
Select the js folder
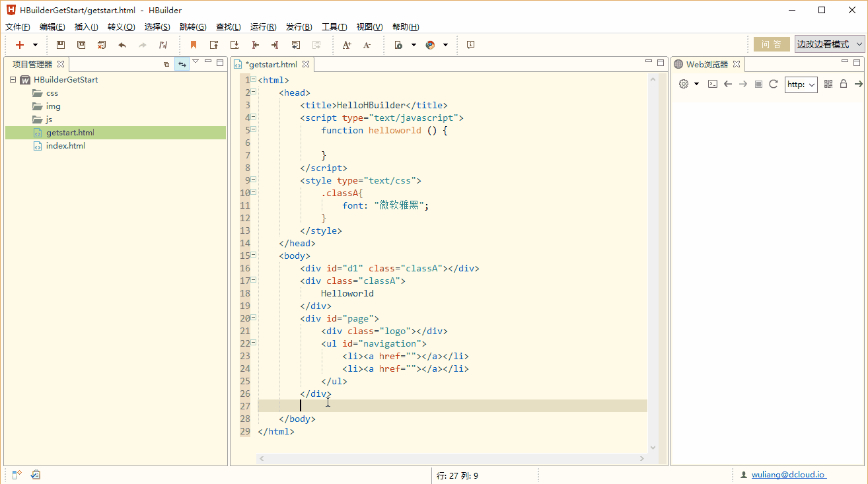(49, 120)
